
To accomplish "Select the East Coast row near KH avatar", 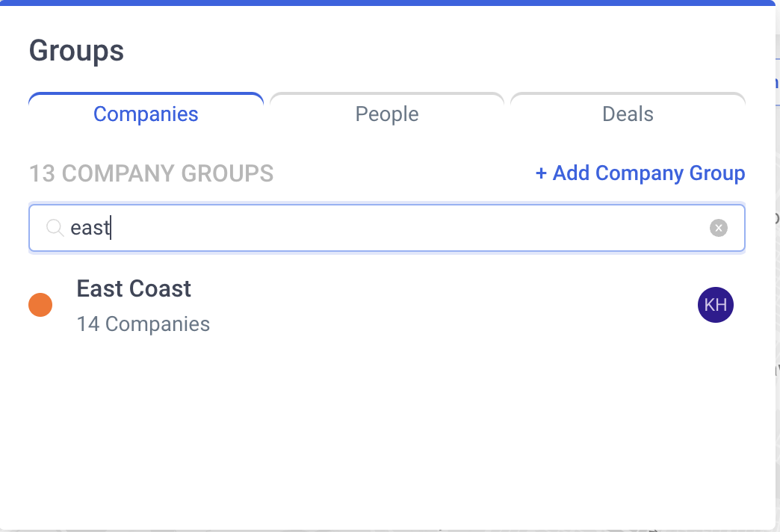I will 386,305.
